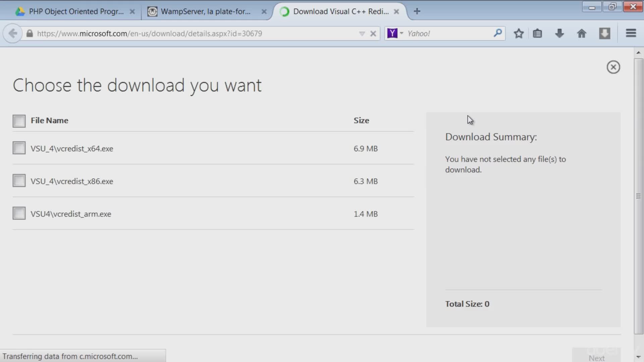Open the bookmarks list icon
Screen dimensions: 644x362
tap(537, 34)
